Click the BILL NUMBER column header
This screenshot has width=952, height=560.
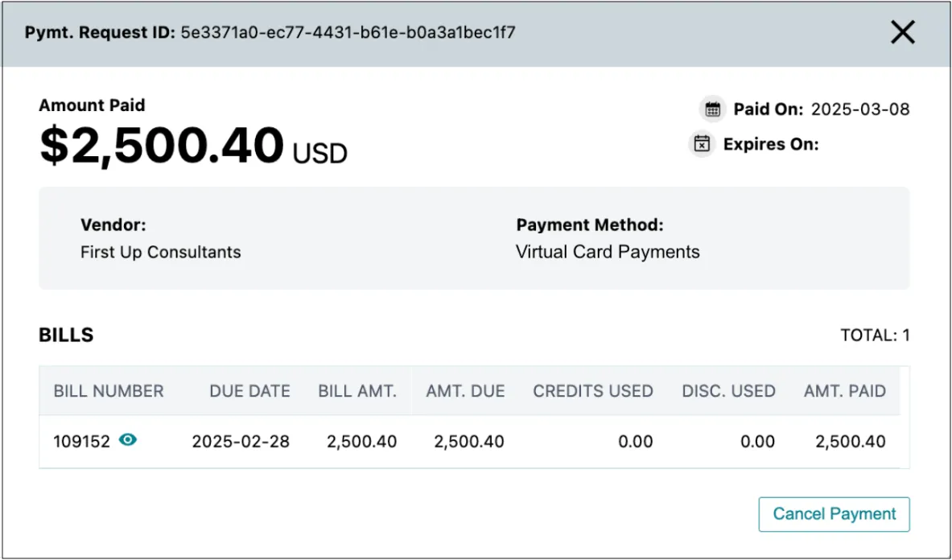[x=109, y=391]
